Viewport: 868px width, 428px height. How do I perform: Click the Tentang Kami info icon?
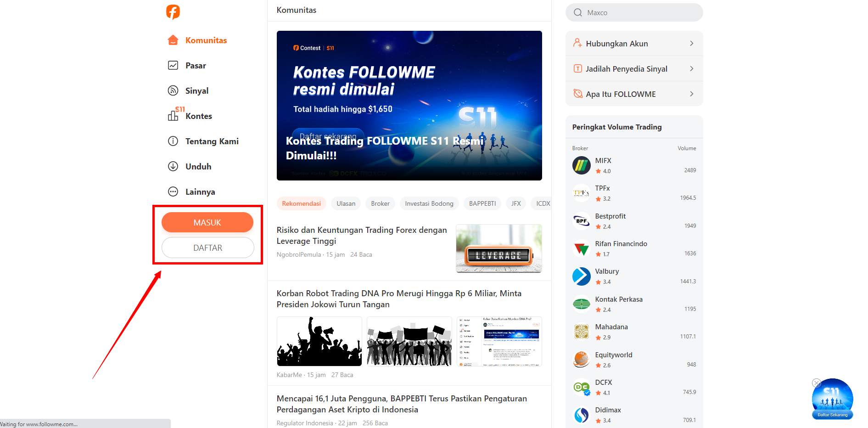tap(173, 141)
